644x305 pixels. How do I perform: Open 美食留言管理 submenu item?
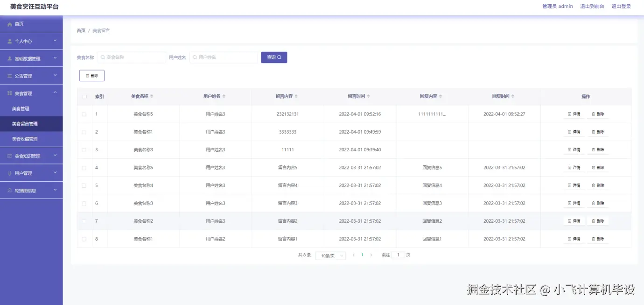(31, 124)
